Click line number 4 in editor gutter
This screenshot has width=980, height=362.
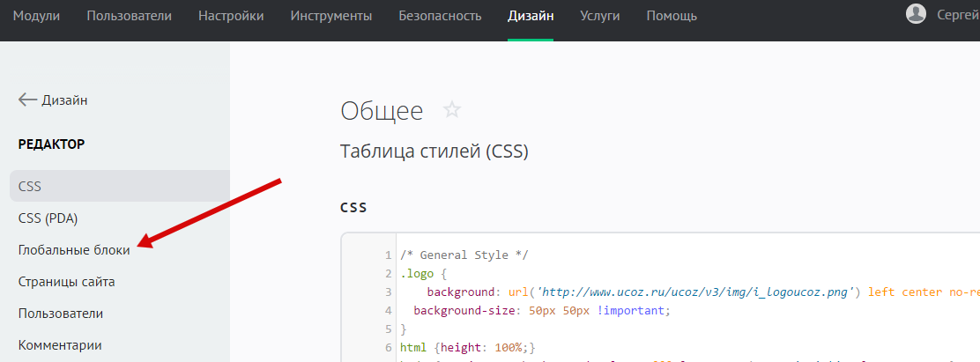(388, 311)
